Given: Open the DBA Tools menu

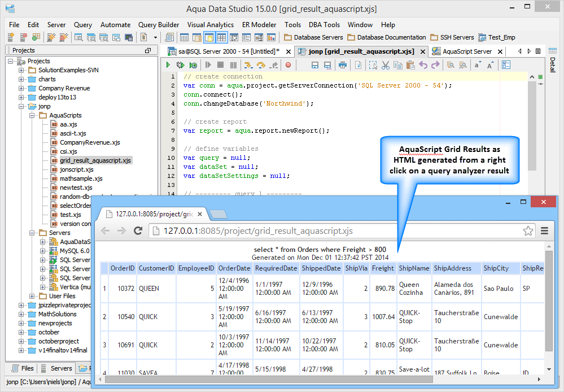Looking at the screenshot, I should click(324, 24).
